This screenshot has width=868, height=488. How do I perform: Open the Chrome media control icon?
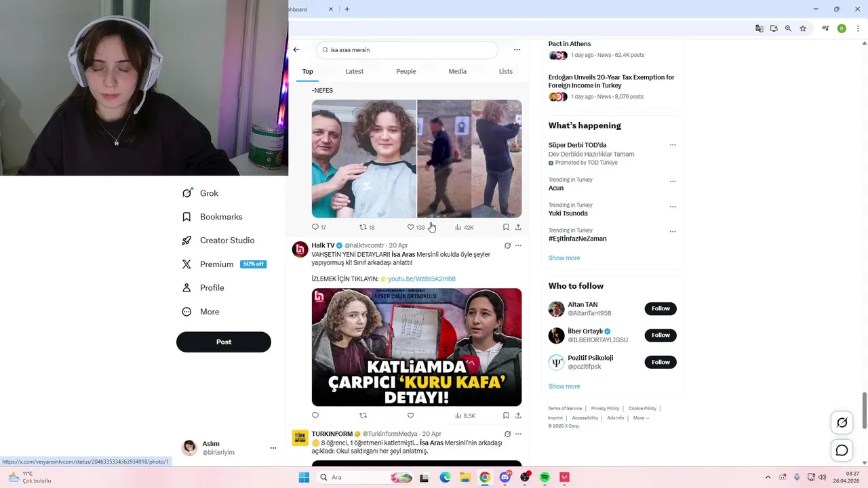[825, 28]
